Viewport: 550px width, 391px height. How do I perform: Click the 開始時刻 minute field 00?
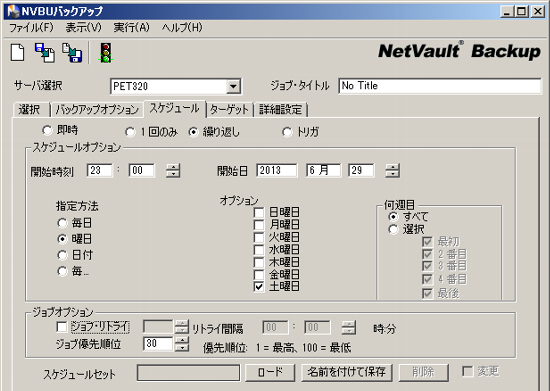pos(141,170)
